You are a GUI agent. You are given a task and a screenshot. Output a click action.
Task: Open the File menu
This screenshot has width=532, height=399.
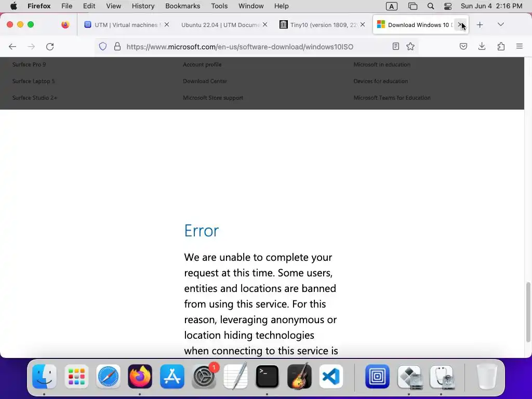tap(67, 6)
